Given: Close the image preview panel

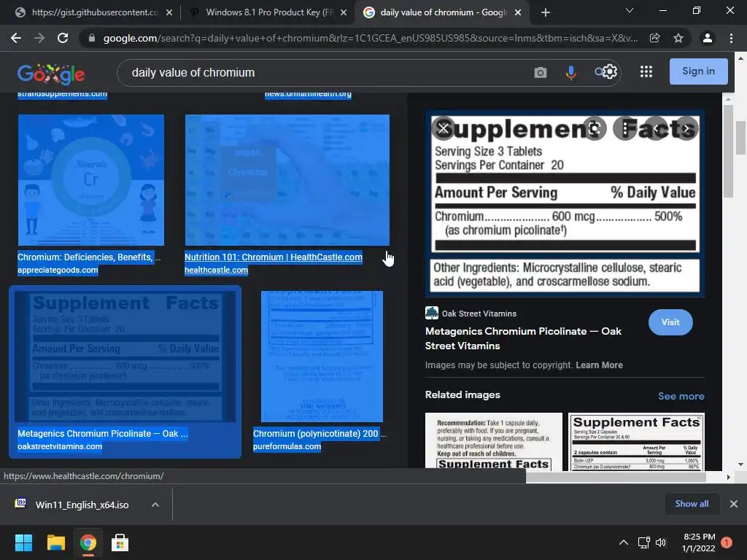Looking at the screenshot, I should click(x=444, y=128).
